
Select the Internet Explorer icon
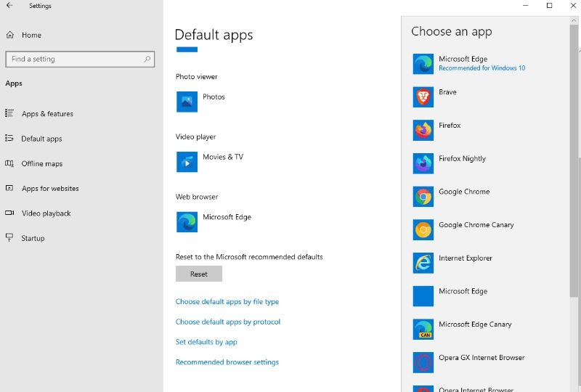click(423, 263)
